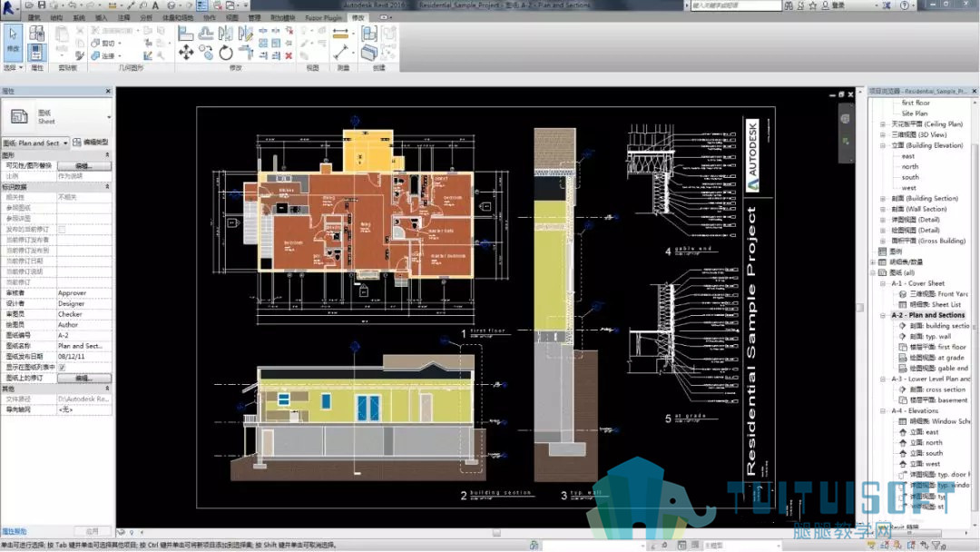Collapse the A-4 Elevations tree node

pos(883,411)
